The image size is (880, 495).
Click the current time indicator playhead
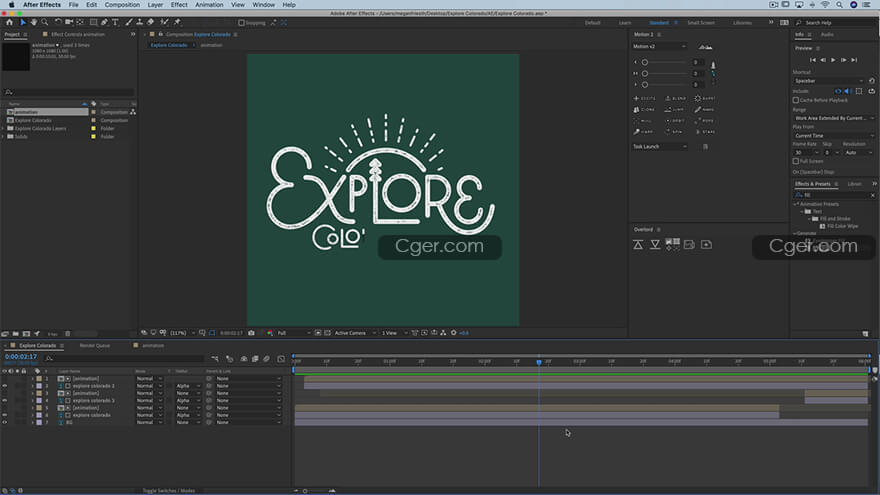539,362
